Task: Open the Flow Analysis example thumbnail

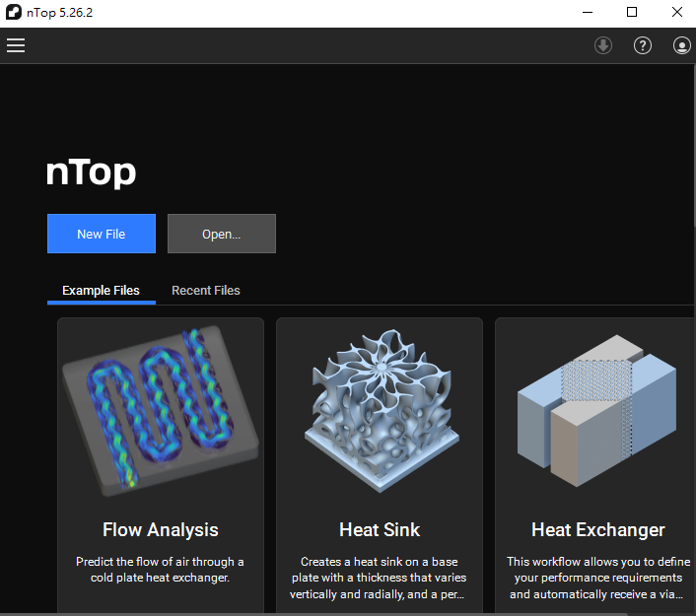Action: click(161, 411)
